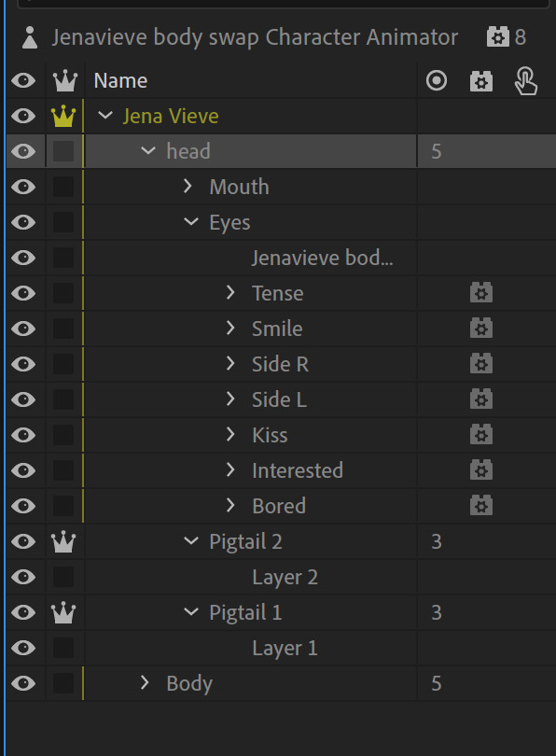Screen dimensions: 556x756
Task: Click the Jenavieve body swap Character Animator title
Action: click(x=255, y=37)
